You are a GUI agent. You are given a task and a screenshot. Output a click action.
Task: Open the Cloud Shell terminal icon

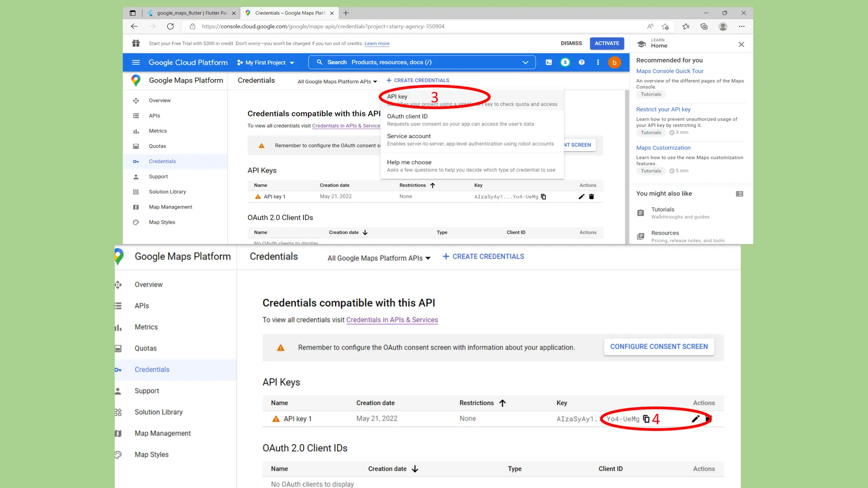pos(548,62)
